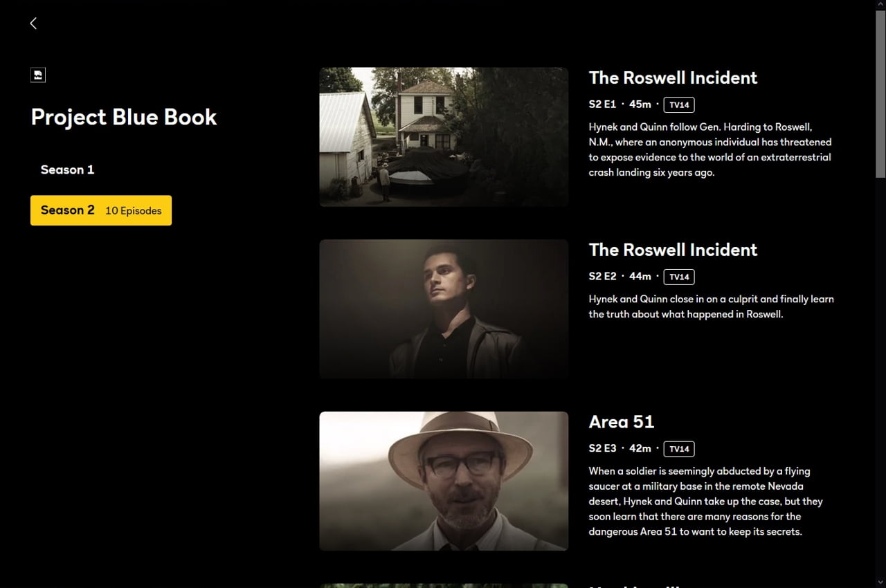Open the Area 51 episode title
886x588 pixels.
(x=622, y=422)
